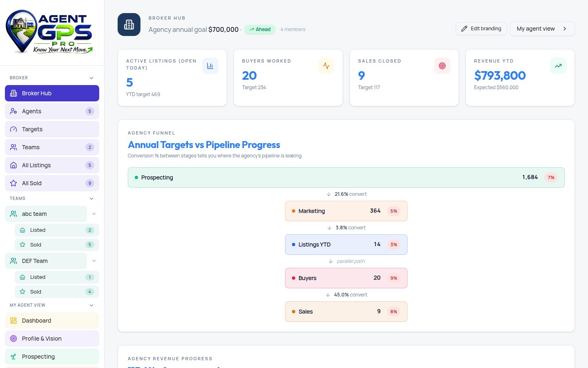The height and width of the screenshot is (368, 588).
Task: Click the All Sold star icon
Action: [x=13, y=183]
